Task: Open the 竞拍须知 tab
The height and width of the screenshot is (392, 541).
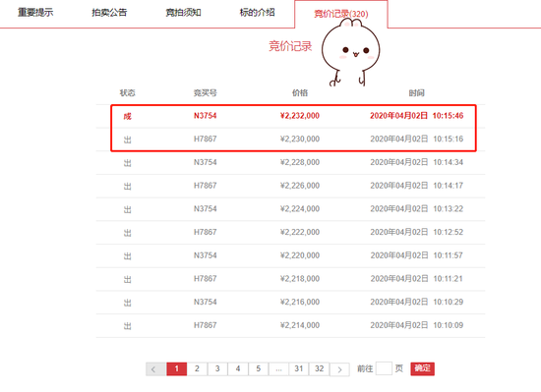Action: tap(183, 13)
